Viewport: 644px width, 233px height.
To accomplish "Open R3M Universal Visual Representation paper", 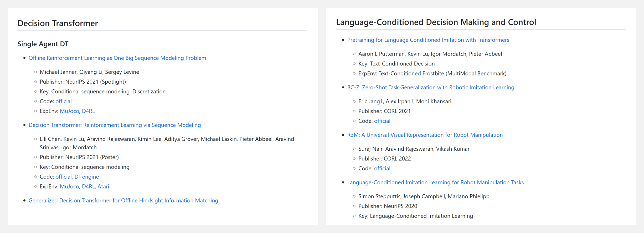I will [x=425, y=135].
